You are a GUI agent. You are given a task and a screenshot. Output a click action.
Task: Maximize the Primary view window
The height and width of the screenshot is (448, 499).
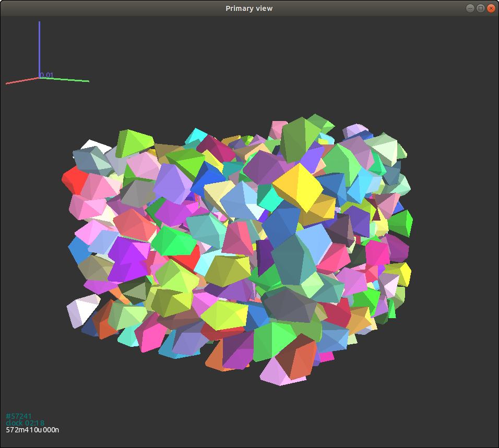click(x=481, y=8)
